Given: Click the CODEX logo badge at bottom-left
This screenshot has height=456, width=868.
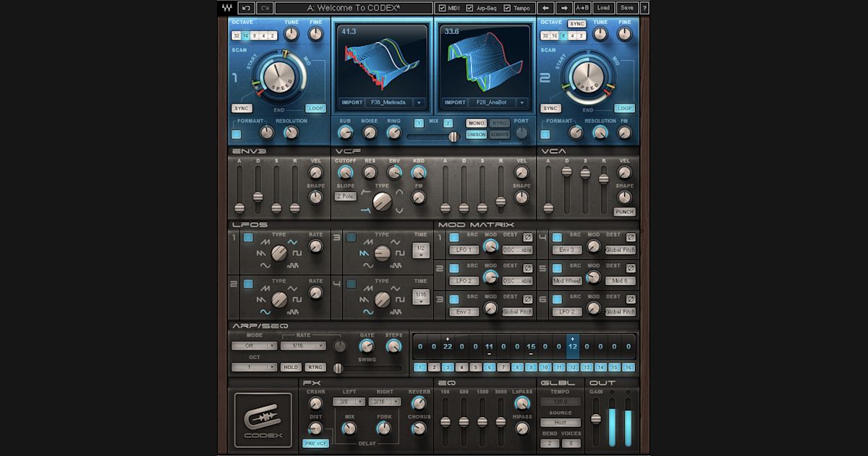Looking at the screenshot, I should [264, 418].
